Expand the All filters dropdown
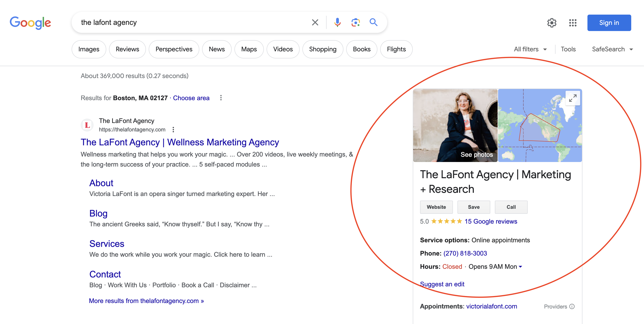Image resolution: width=644 pixels, height=324 pixels. tap(530, 49)
